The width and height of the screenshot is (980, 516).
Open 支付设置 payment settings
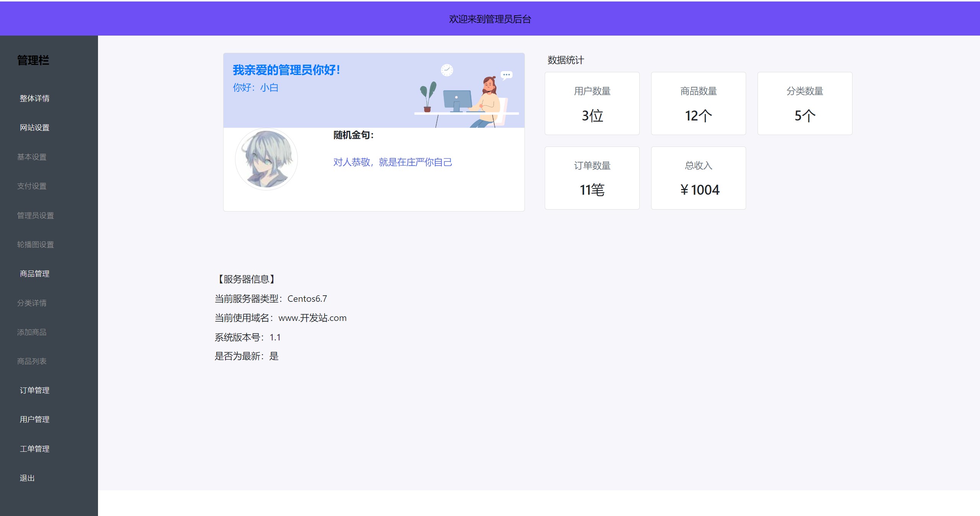tap(32, 186)
